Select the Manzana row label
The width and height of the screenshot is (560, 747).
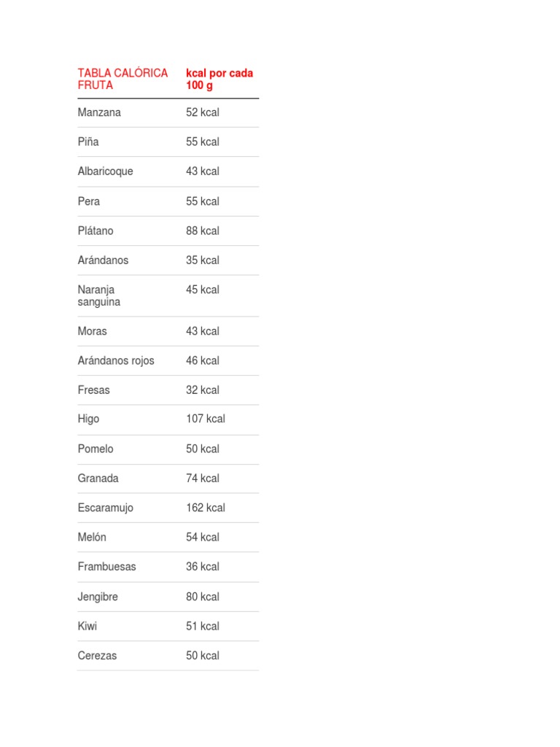tap(99, 112)
